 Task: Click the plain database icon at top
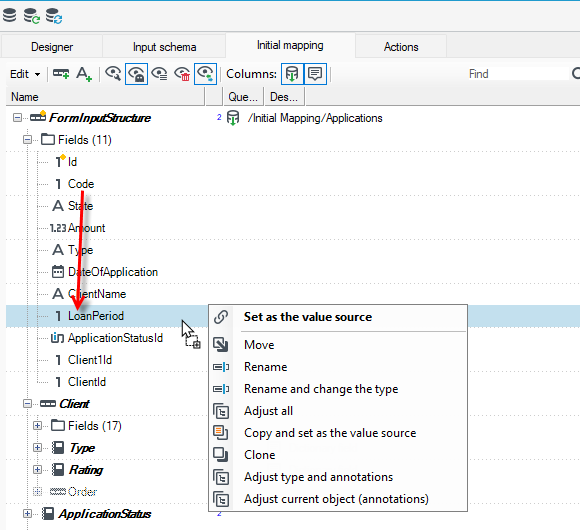tap(10, 16)
